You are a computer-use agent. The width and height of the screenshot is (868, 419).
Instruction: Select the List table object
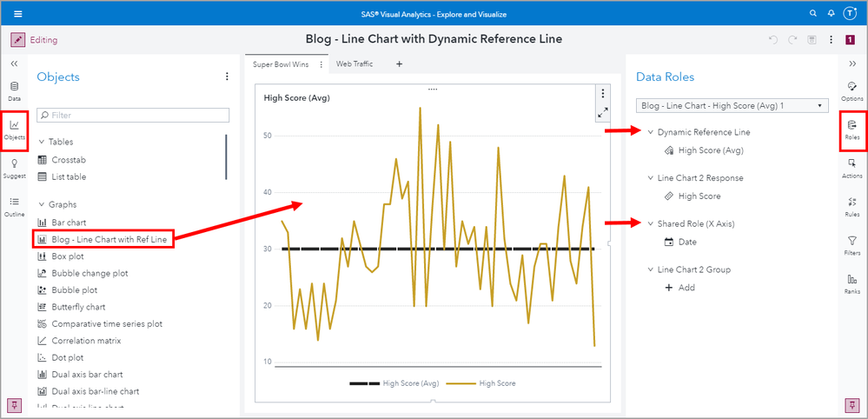pos(62,177)
